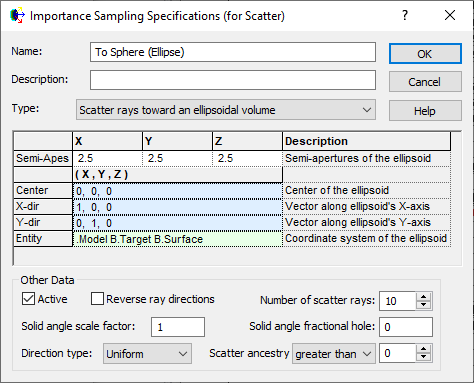Select the Semi-Apes X value cell
Image resolution: width=474 pixels, height=383 pixels.
(107, 158)
